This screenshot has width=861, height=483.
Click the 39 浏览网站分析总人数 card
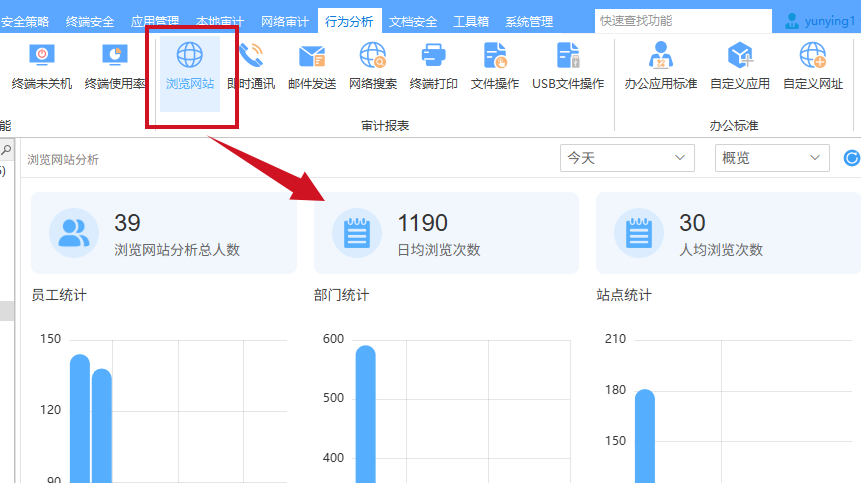[164, 233]
